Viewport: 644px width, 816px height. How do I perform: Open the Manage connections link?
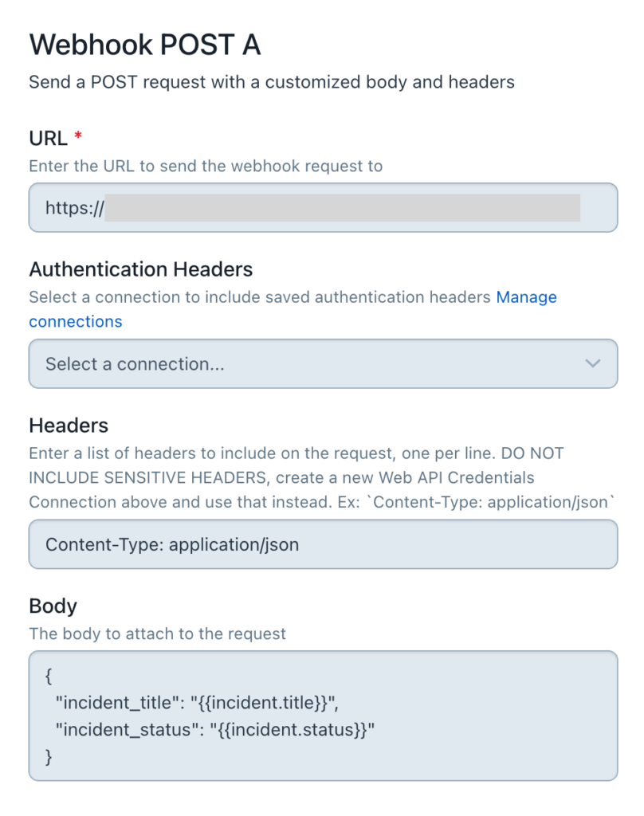(526, 297)
